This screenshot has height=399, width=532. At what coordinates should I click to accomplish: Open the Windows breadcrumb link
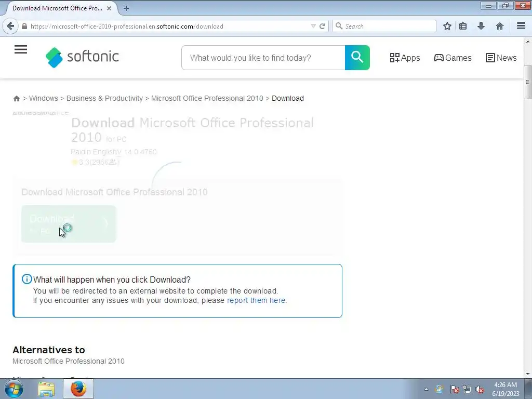click(44, 98)
